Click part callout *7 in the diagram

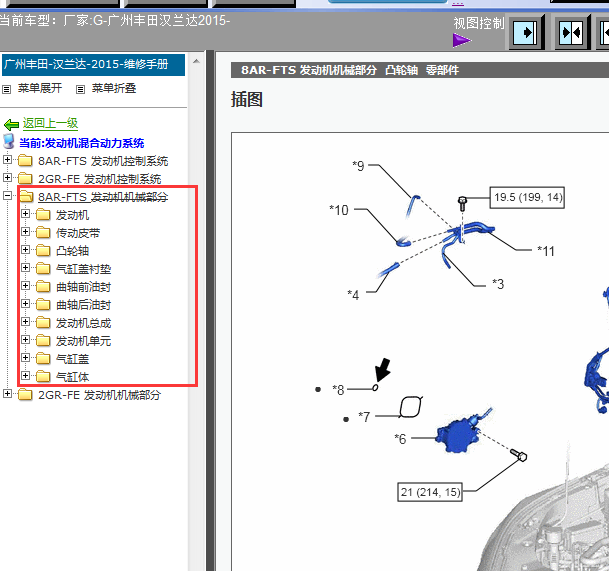364,417
